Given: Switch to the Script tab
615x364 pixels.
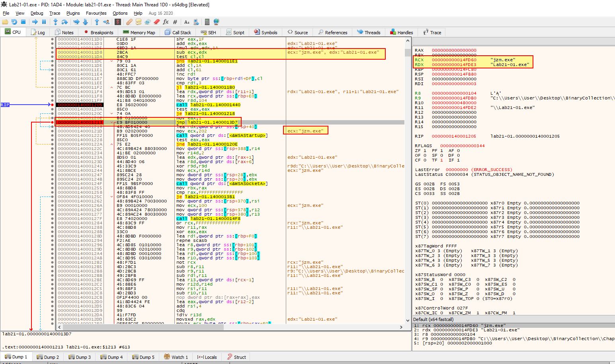Looking at the screenshot, I should tap(235, 32).
